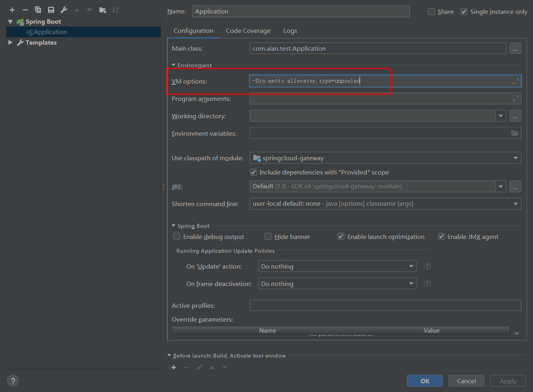The height and width of the screenshot is (392, 533).
Task: Click the add new configuration plus icon
Action: [12, 10]
